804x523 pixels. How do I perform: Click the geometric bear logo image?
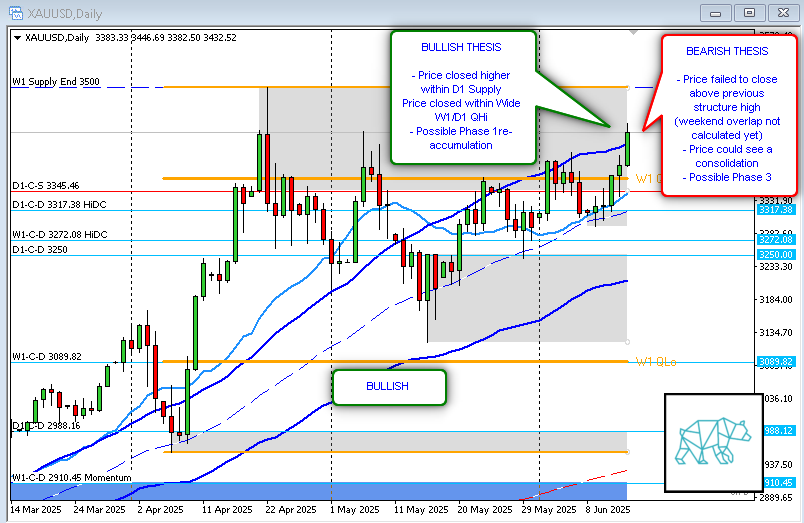(x=713, y=443)
